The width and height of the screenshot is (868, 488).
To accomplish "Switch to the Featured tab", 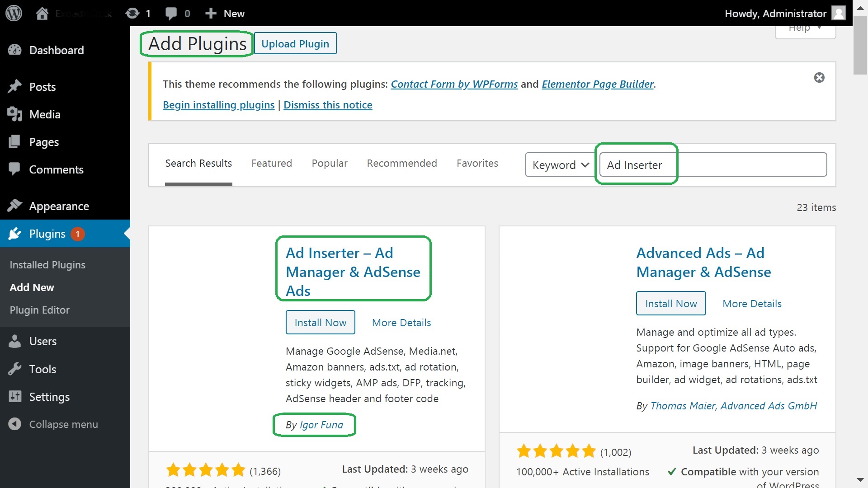I will coord(272,163).
